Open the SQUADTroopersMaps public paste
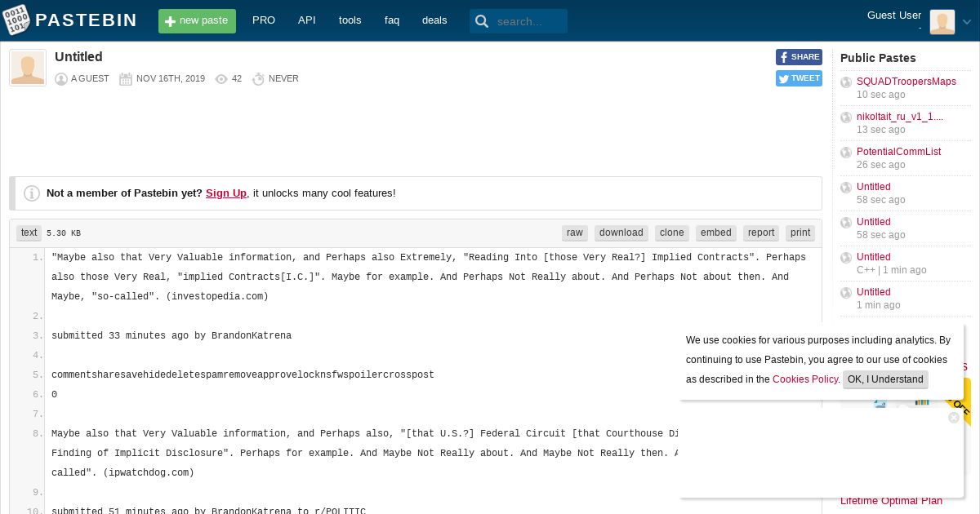The image size is (980, 514). click(x=906, y=82)
